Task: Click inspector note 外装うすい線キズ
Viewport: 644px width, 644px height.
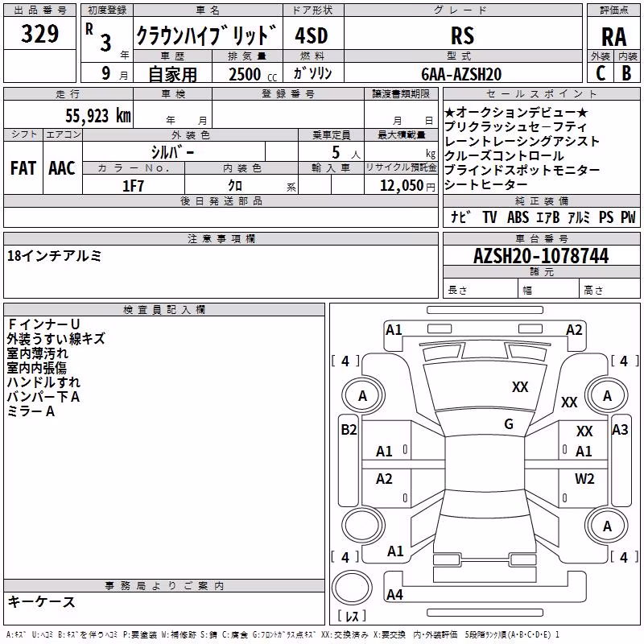Action: tap(56, 339)
